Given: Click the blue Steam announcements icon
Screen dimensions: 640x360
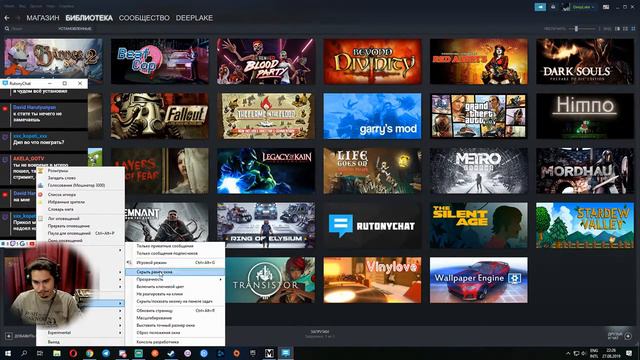Looking at the screenshot, I should point(540,7).
